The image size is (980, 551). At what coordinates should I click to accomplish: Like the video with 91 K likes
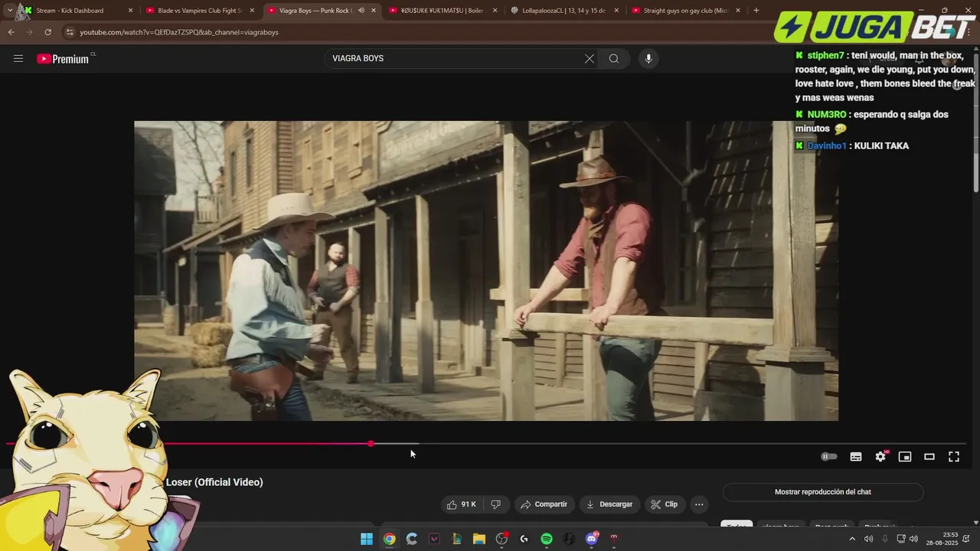(462, 504)
